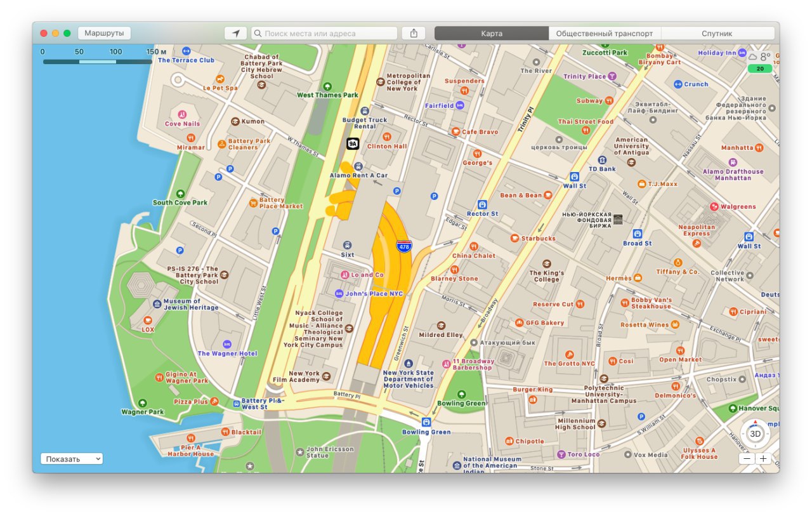Image resolution: width=812 pixels, height=516 pixels.
Task: Click the current location arrow button
Action: pyautogui.click(x=235, y=33)
